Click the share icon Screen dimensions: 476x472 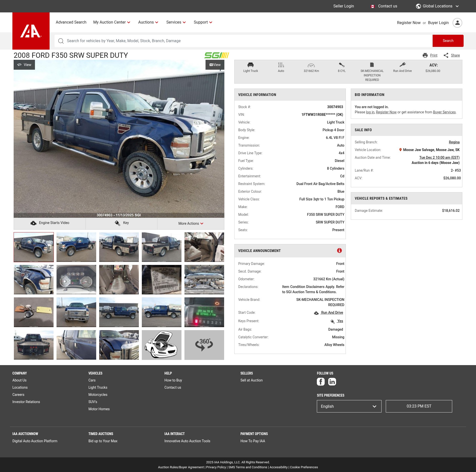click(x=446, y=55)
